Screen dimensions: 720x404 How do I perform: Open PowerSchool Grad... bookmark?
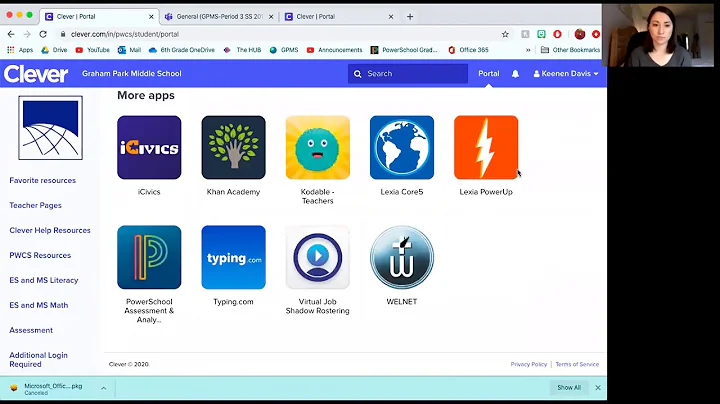pos(405,50)
